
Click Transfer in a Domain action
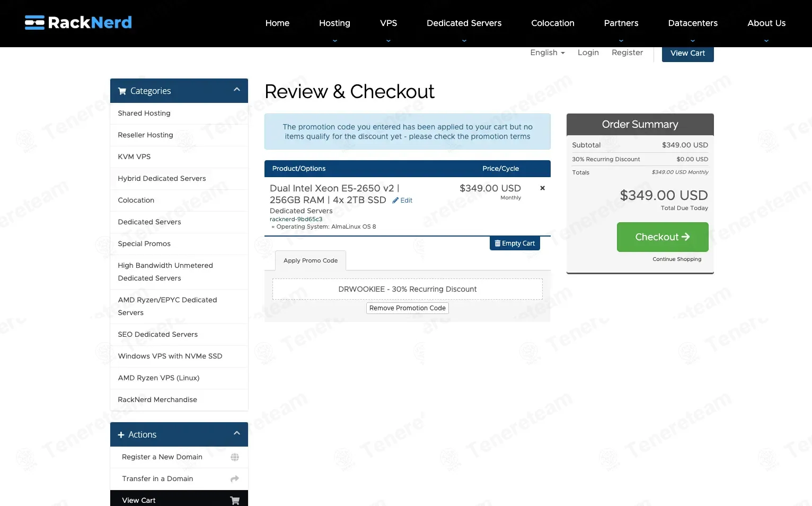pyautogui.click(x=179, y=479)
